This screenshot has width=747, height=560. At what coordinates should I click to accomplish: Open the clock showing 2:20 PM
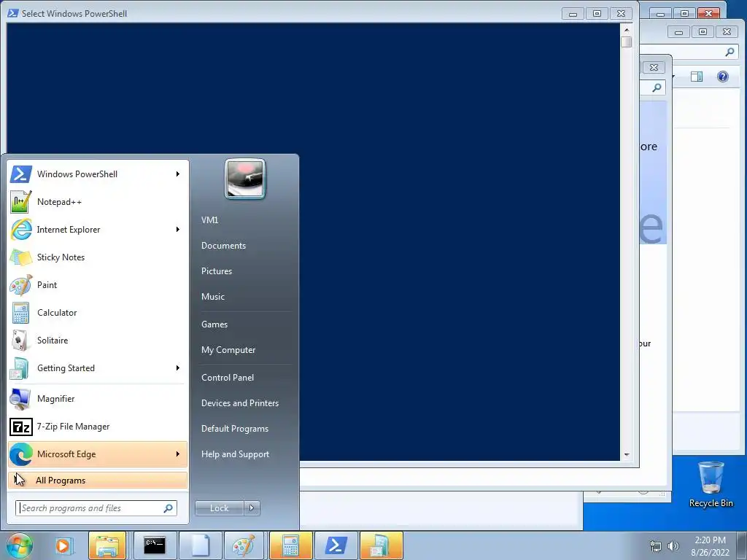[710, 546]
